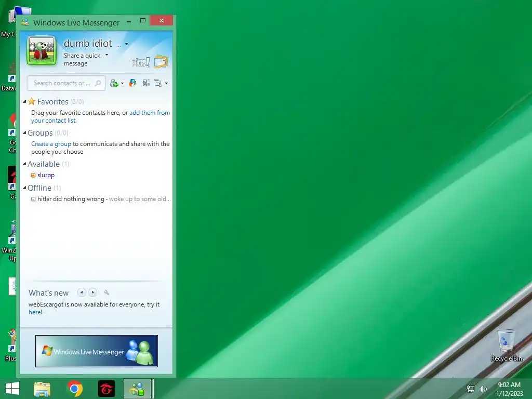Open the Add contact dropdown arrow

pyautogui.click(x=122, y=84)
